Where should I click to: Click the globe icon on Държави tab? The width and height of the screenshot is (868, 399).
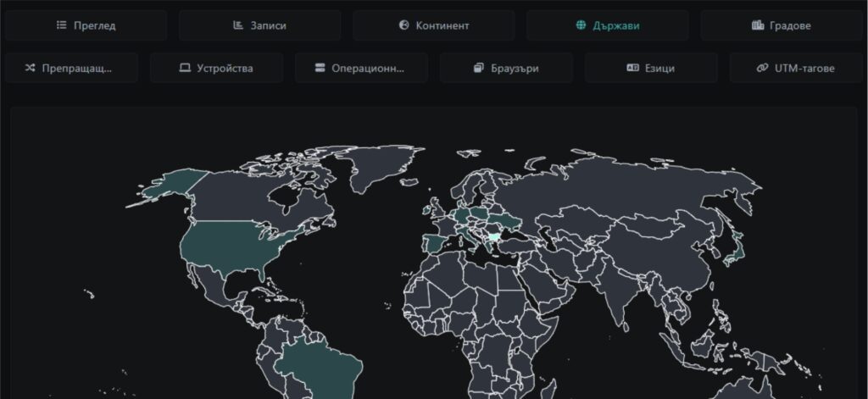tap(581, 25)
